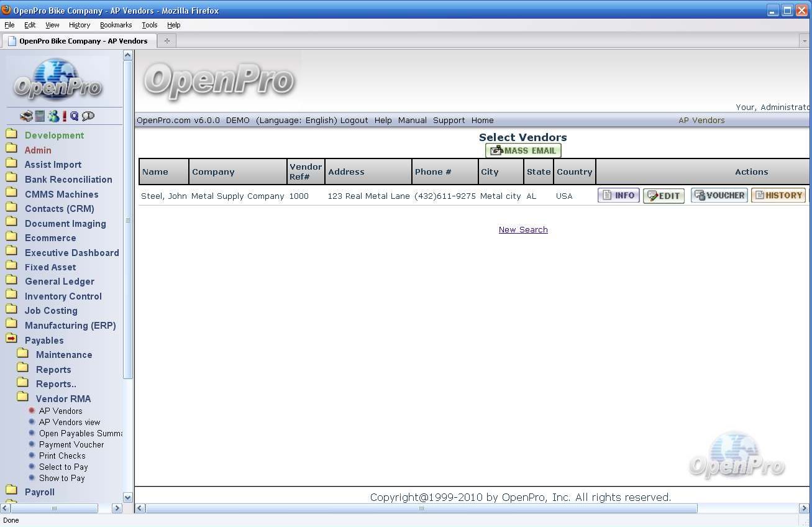812x527 pixels.
Task: Click the speech bubble info icon
Action: 88,116
